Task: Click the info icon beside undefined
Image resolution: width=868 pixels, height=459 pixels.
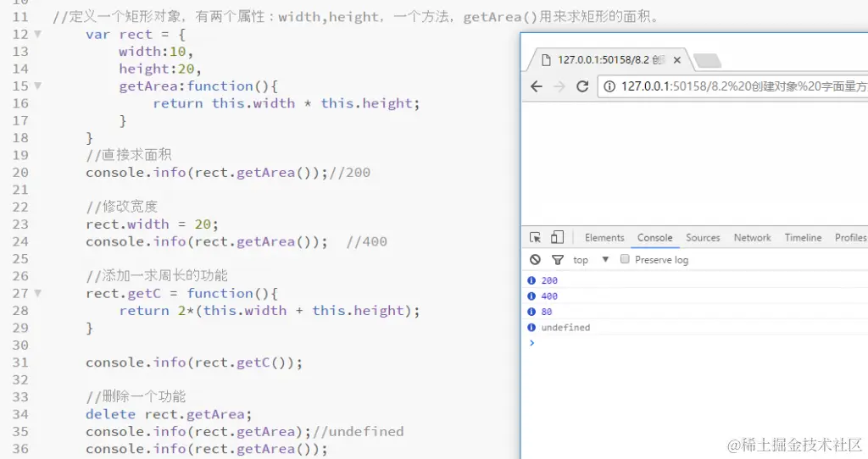Action: [x=531, y=328]
